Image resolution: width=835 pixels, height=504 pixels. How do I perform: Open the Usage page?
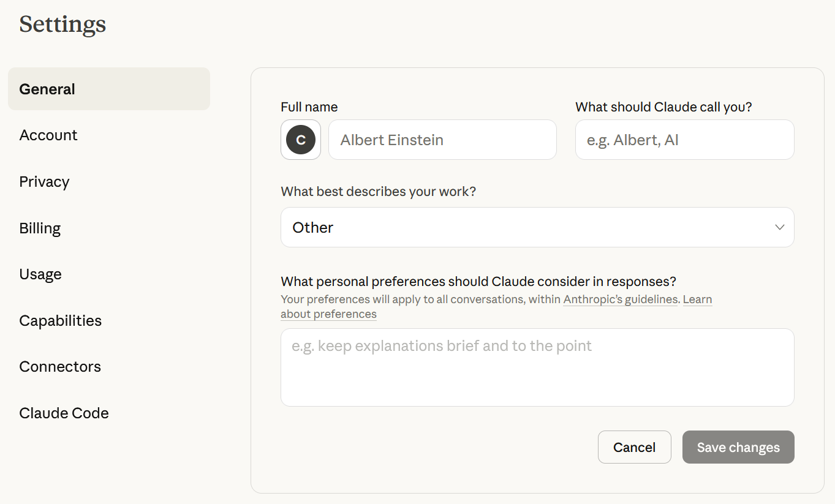pyautogui.click(x=40, y=274)
